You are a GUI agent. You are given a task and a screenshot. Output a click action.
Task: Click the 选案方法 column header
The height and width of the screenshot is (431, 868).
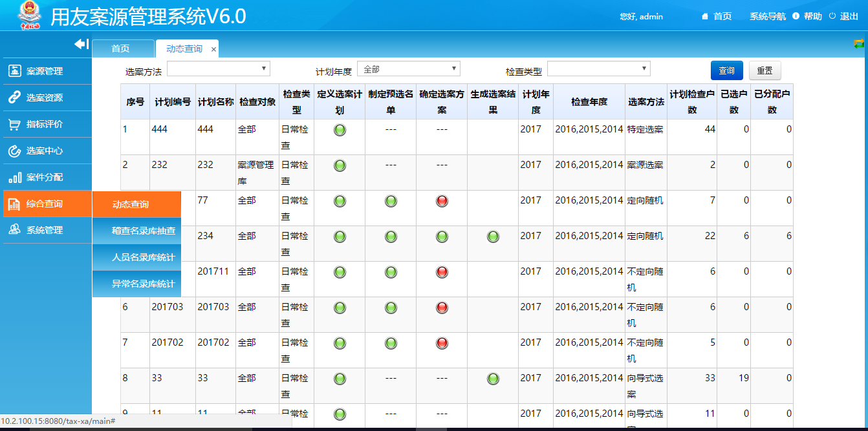(646, 102)
